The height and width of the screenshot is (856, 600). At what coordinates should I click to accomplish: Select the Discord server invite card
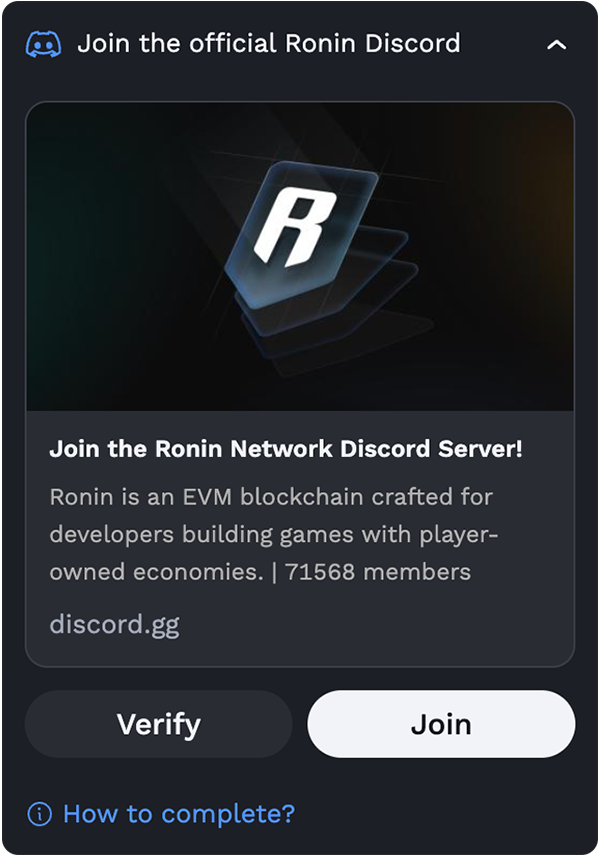click(300, 384)
